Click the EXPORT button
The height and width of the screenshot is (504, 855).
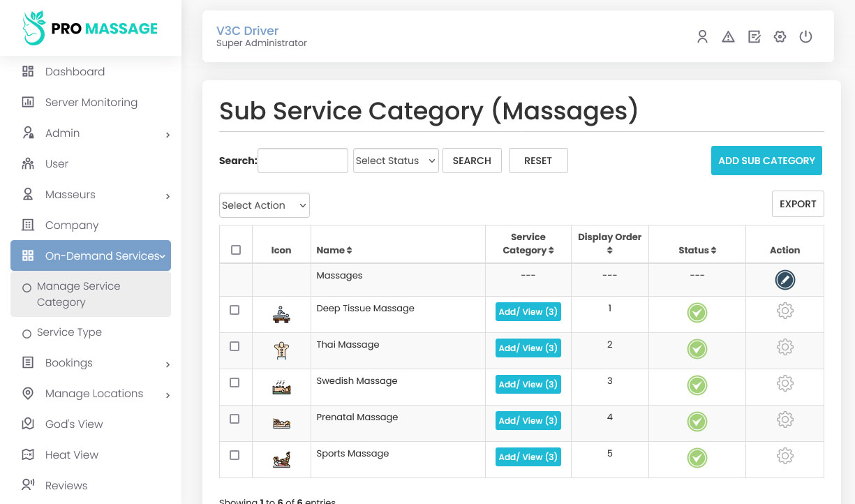pyautogui.click(x=798, y=204)
